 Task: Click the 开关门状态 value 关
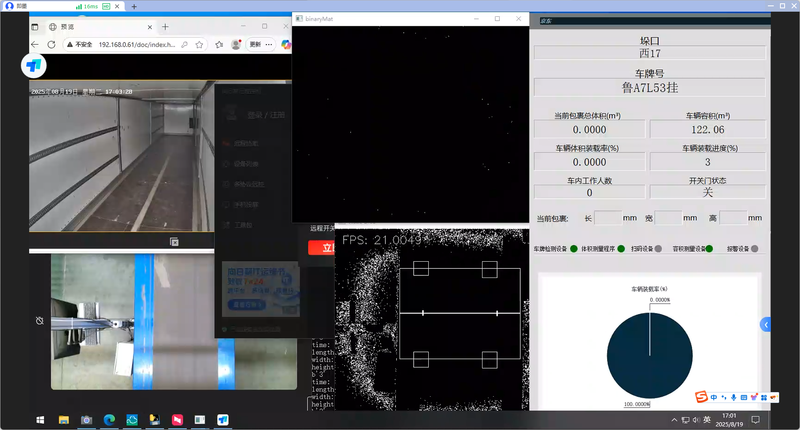tap(708, 192)
